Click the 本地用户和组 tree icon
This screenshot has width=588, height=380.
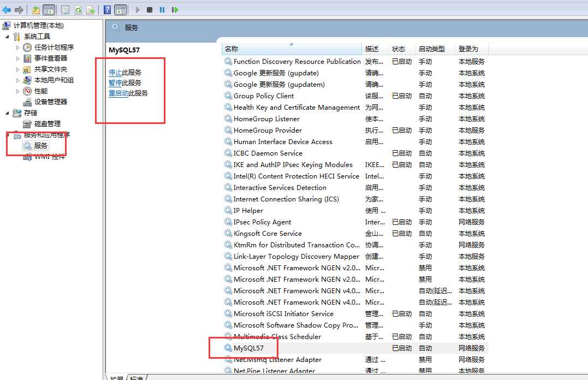coord(27,80)
